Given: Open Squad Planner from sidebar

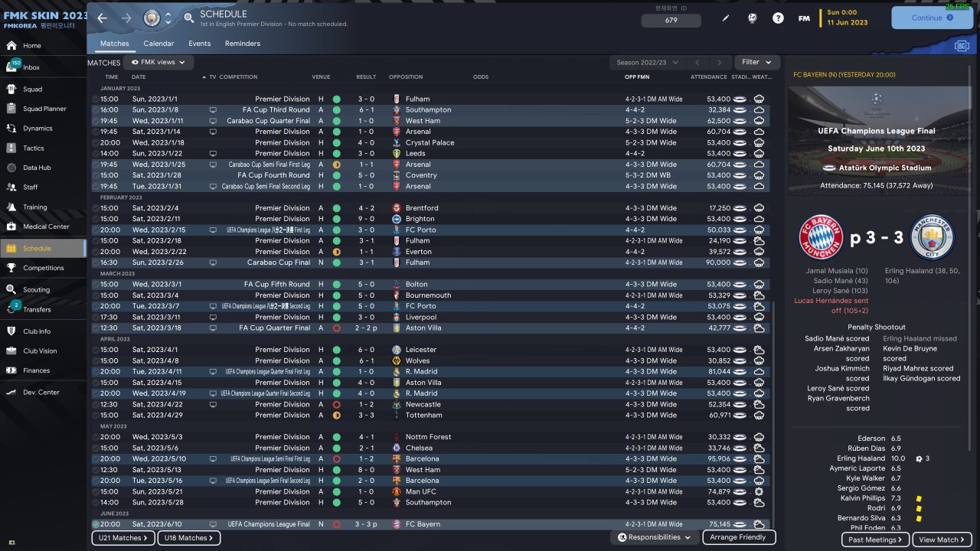Looking at the screenshot, I should (x=43, y=109).
